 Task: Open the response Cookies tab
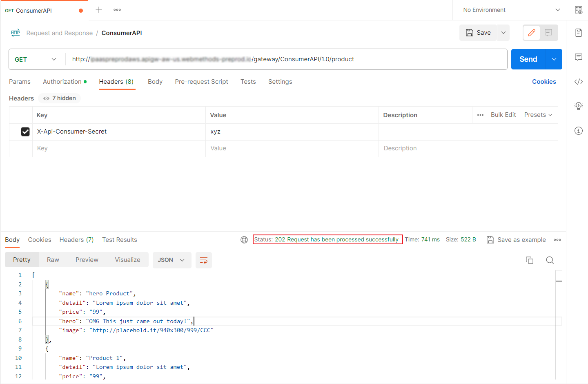click(x=40, y=240)
